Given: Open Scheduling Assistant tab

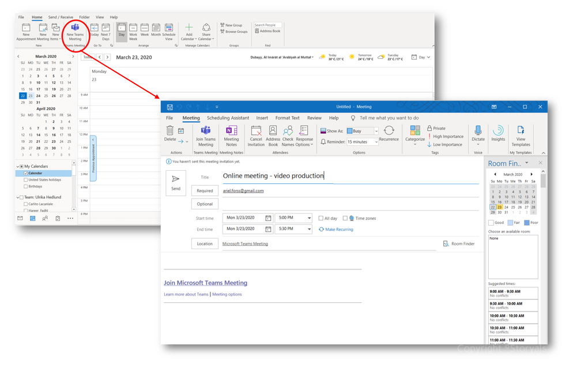Looking at the screenshot, I should pyautogui.click(x=228, y=118).
